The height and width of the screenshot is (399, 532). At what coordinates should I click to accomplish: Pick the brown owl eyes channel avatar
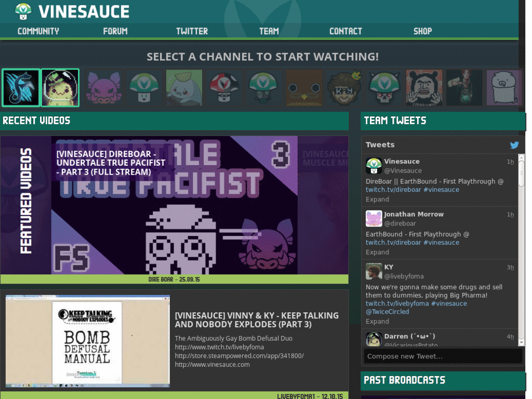[x=304, y=88]
